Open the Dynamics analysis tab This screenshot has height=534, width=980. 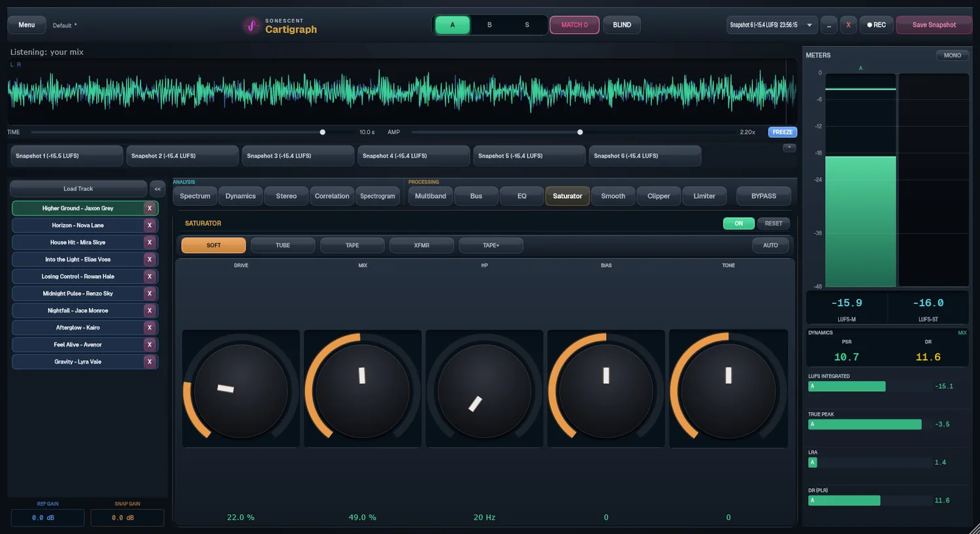[x=240, y=196]
